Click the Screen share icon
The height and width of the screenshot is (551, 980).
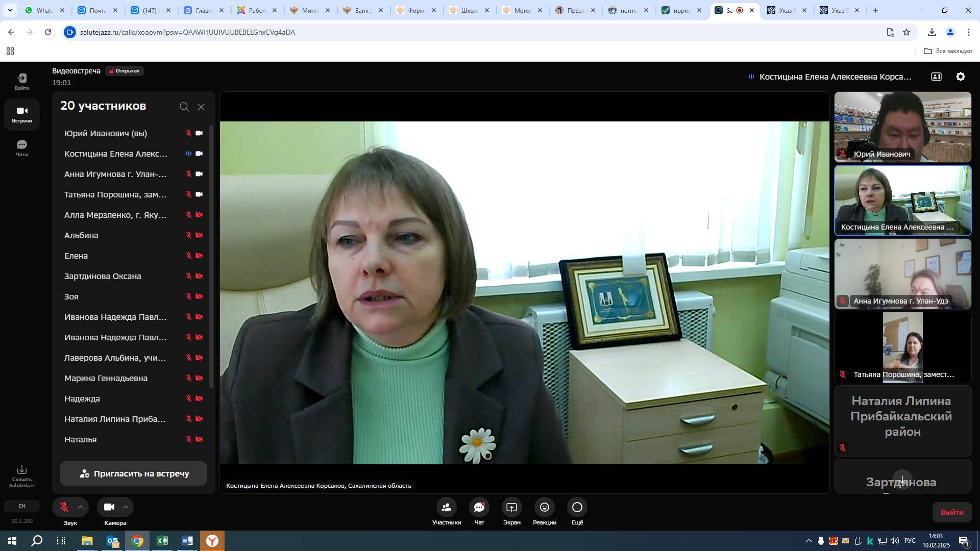[511, 508]
